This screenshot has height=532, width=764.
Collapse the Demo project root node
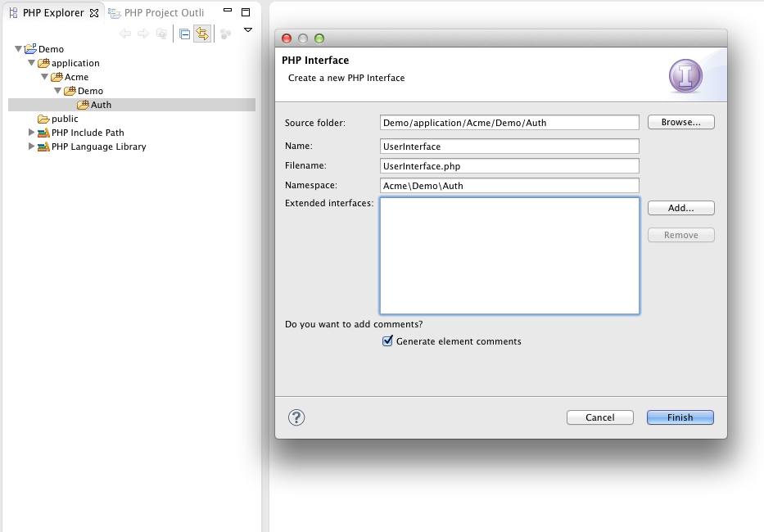(19, 49)
